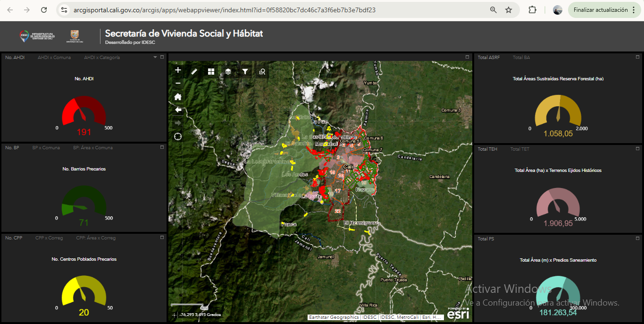The width and height of the screenshot is (644, 324).
Task: Open the measurement ruler tool
Action: pos(194,71)
